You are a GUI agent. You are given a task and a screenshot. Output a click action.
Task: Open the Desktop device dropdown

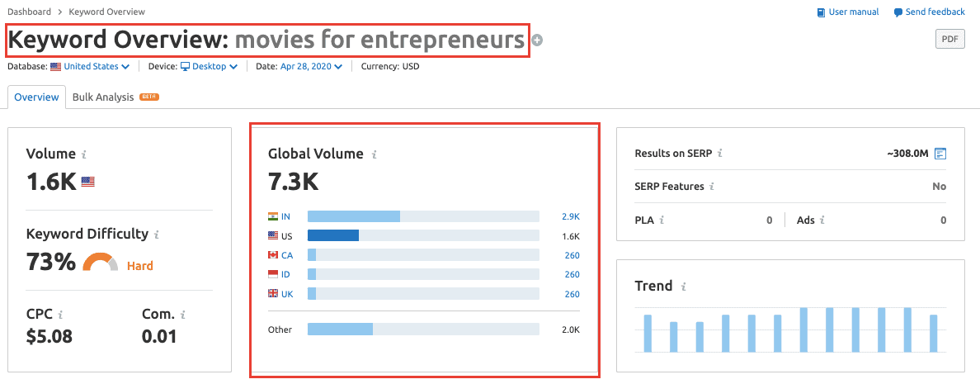click(209, 66)
